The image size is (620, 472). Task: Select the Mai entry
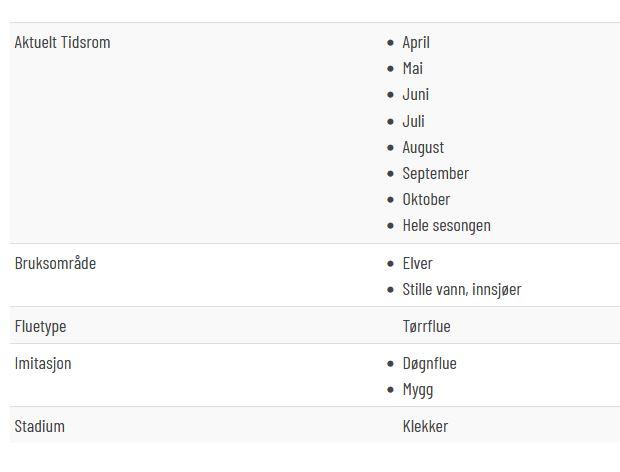(412, 68)
